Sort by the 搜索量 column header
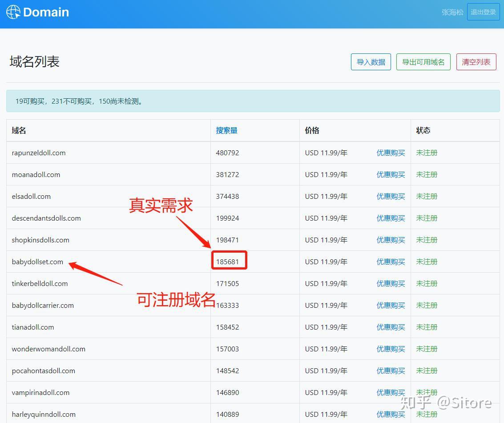Viewport: 504px width, 423px height. [x=226, y=130]
